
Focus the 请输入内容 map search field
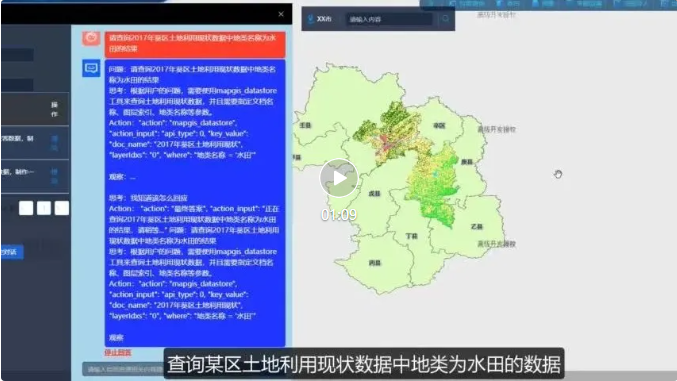(x=389, y=19)
